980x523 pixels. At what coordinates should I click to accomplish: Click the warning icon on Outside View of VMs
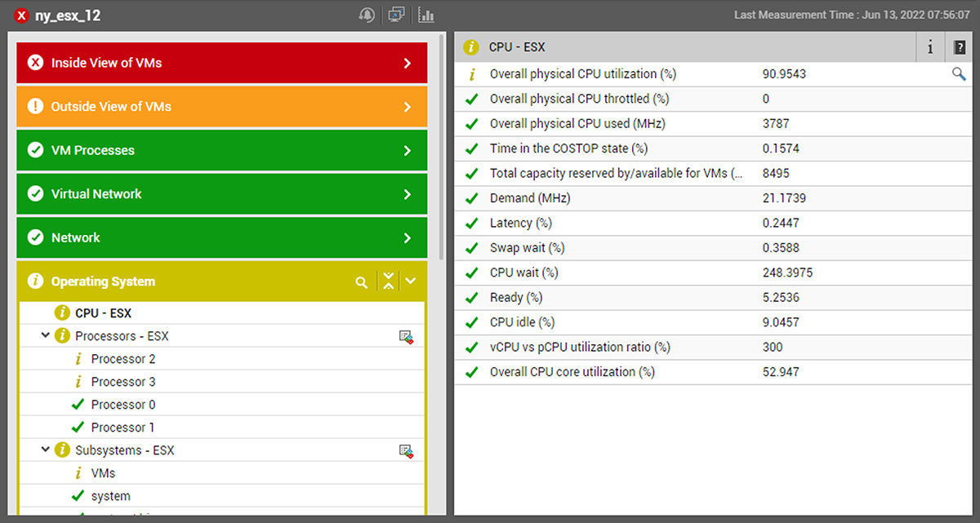(35, 106)
